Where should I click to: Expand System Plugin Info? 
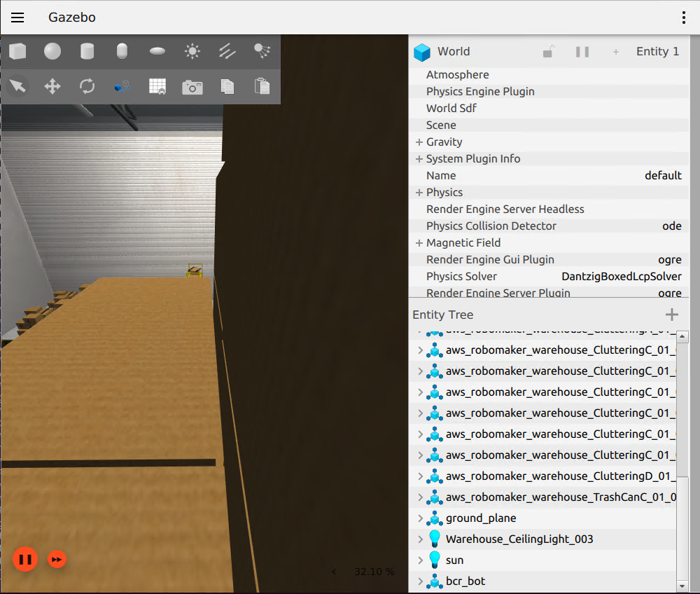click(x=419, y=159)
